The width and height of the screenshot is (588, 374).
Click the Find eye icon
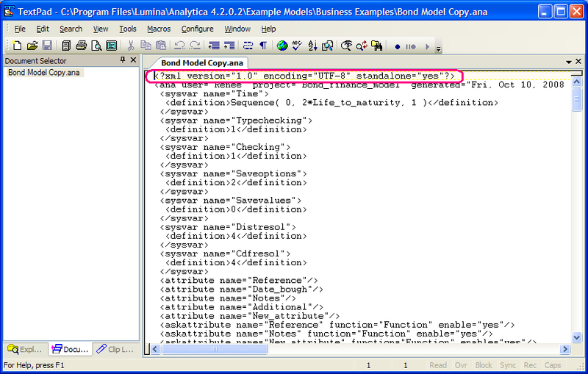click(x=346, y=46)
